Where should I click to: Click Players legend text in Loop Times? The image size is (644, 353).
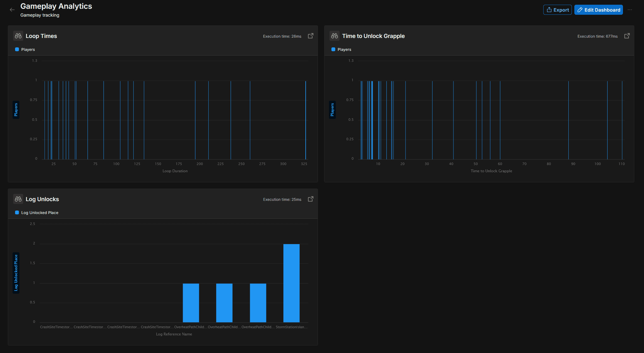coord(28,50)
